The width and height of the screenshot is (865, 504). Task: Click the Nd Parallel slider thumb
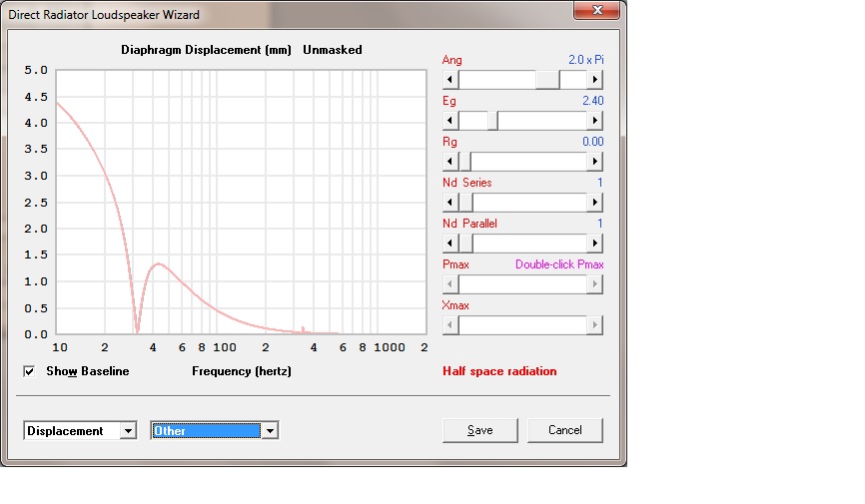coord(465,243)
